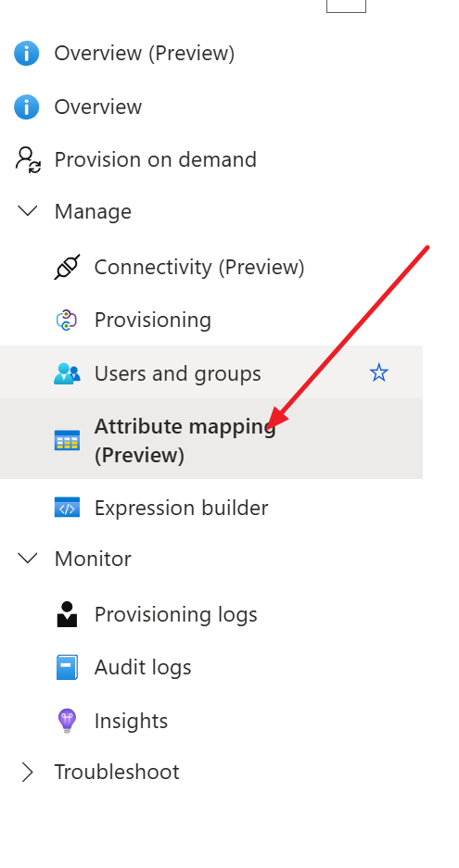Click the Overview (Preview) info icon
This screenshot has height=868, width=459.
click(27, 53)
